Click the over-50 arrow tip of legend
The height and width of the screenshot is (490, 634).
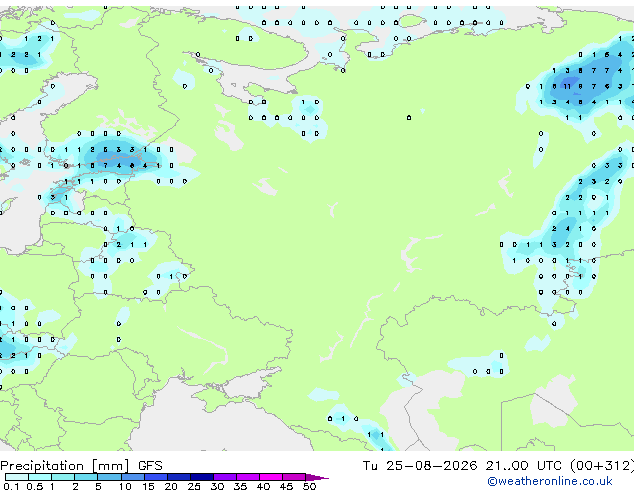pos(317,477)
